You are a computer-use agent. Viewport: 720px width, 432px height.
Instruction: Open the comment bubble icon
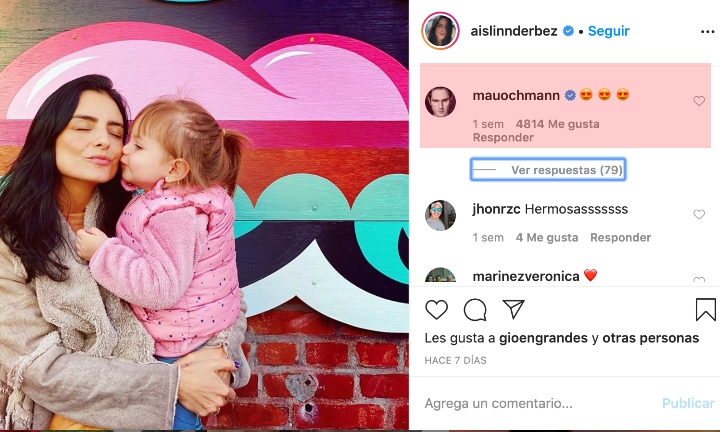pos(475,310)
